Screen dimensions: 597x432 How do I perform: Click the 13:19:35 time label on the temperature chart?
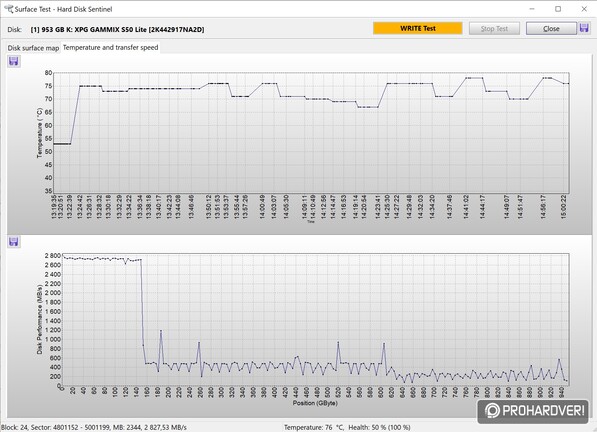54,207
